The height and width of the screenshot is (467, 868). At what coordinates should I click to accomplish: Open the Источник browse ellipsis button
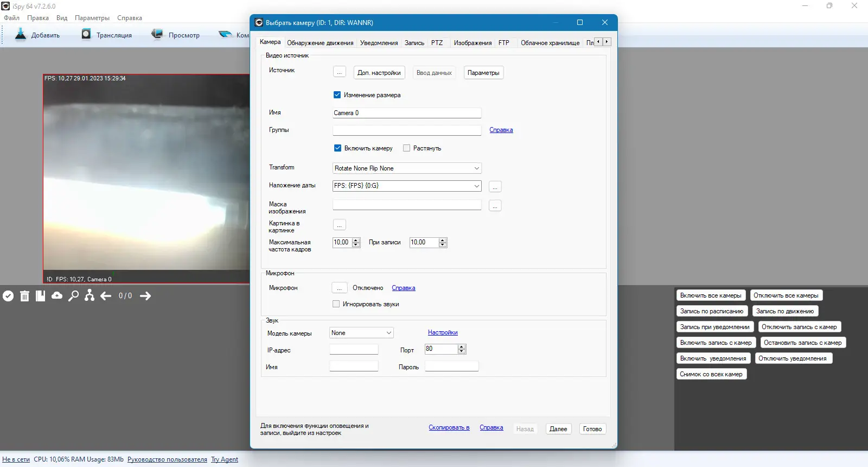[x=339, y=73]
